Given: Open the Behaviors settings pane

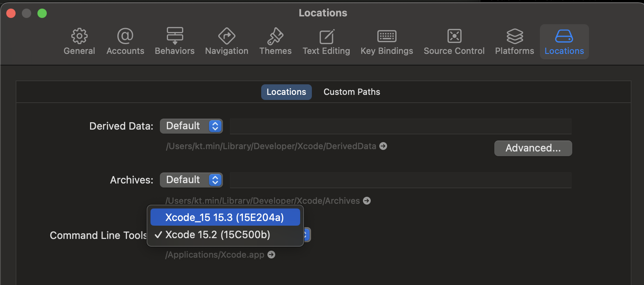Looking at the screenshot, I should [x=175, y=42].
